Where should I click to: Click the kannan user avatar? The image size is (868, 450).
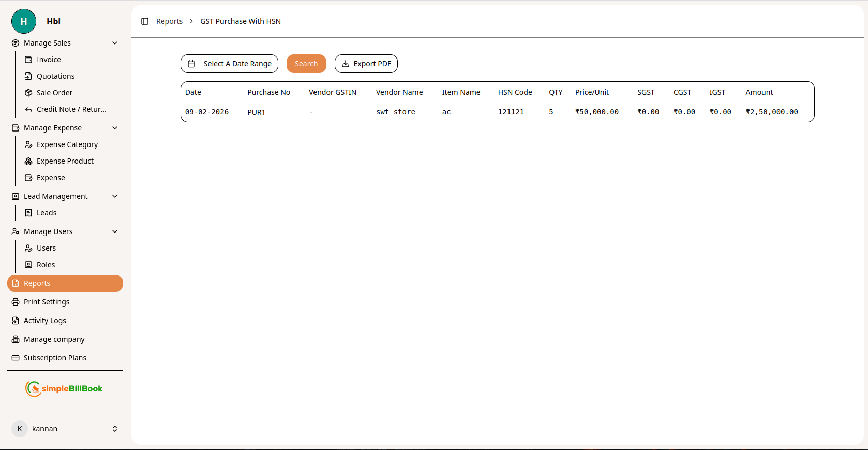pos(20,429)
